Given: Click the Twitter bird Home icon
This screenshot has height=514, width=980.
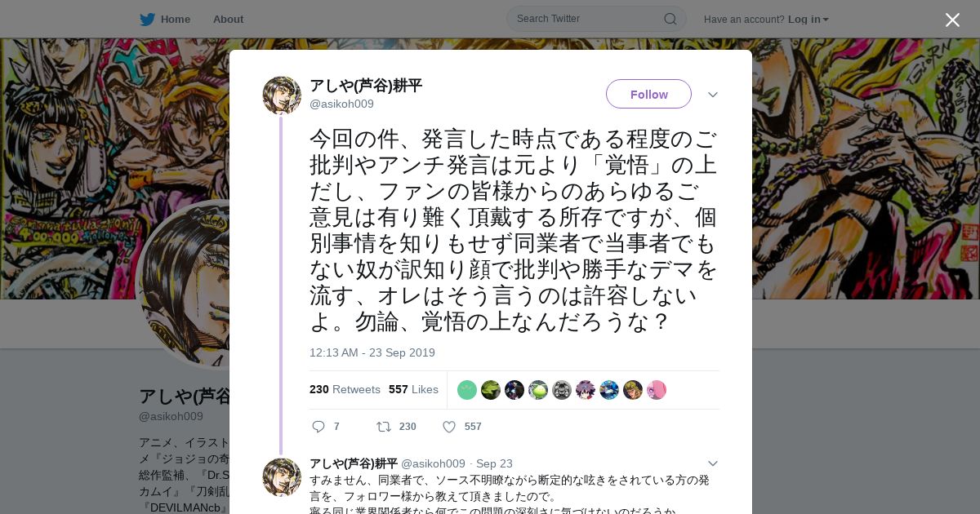Looking at the screenshot, I should click(147, 19).
